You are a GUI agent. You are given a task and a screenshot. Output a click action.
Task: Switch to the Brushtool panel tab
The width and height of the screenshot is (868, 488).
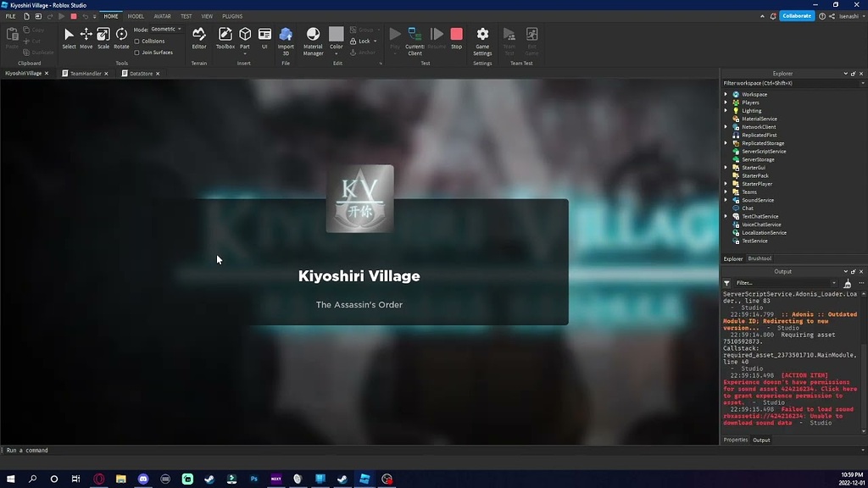pos(759,258)
